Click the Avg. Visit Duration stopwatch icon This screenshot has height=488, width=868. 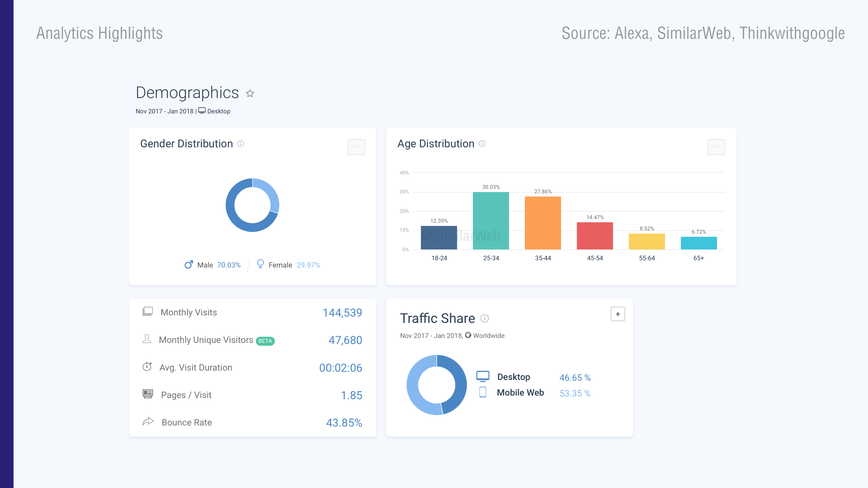(x=147, y=367)
